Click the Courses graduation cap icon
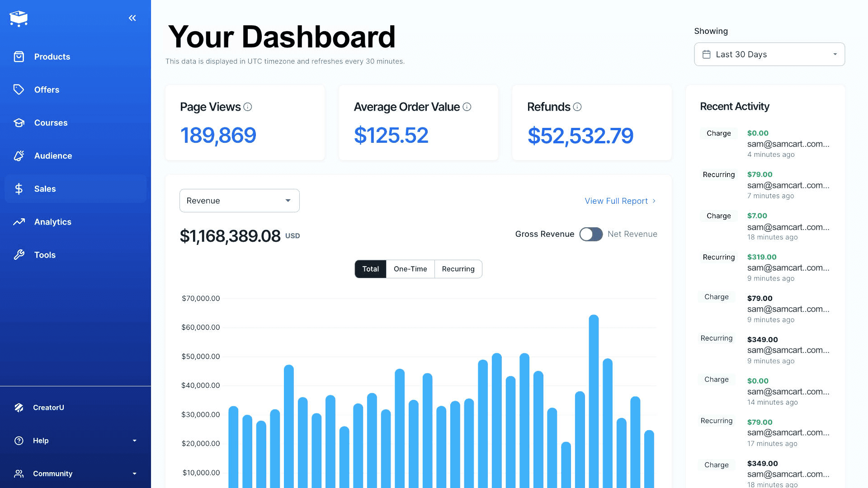Viewport: 868px width, 488px height. pyautogui.click(x=19, y=122)
